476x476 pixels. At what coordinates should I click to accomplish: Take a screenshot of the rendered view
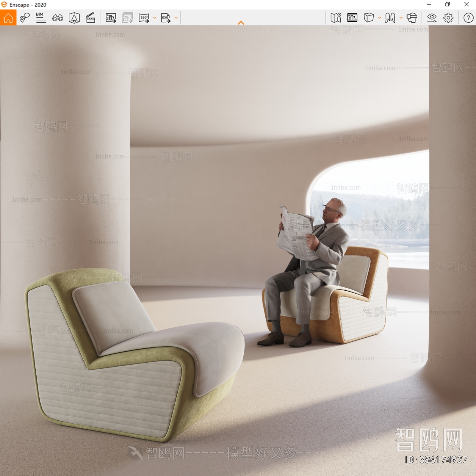coord(111,18)
